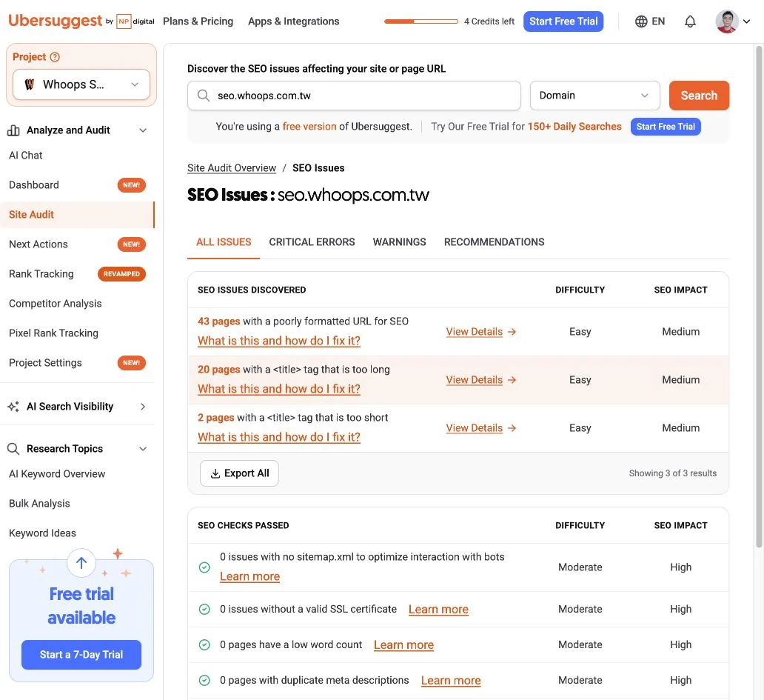Click the download icon in Export All
764x700 pixels.
click(215, 474)
